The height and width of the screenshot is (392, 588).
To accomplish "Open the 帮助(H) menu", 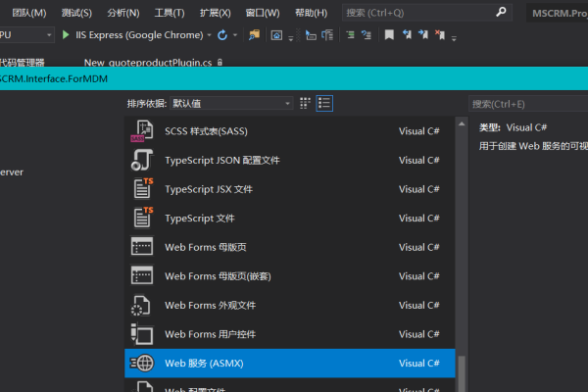I will point(312,13).
